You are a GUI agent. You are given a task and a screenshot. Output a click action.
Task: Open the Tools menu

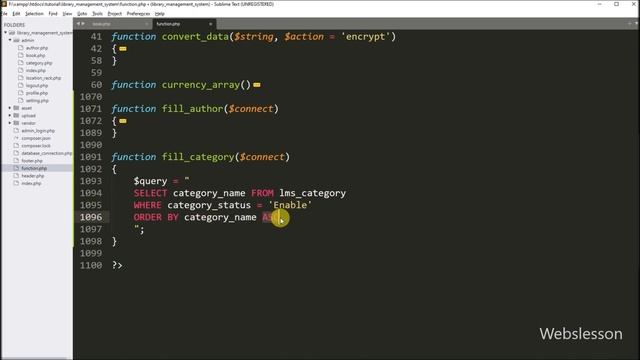[97, 13]
